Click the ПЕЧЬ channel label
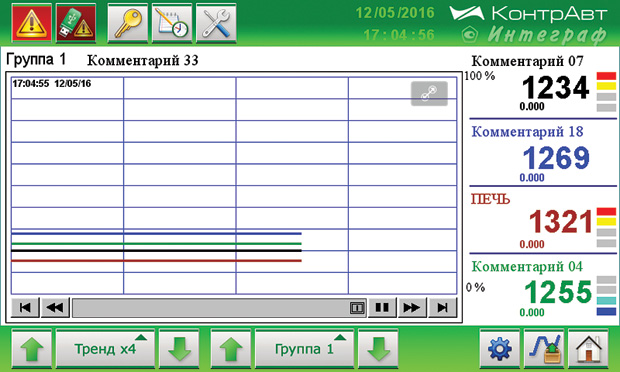 point(490,199)
